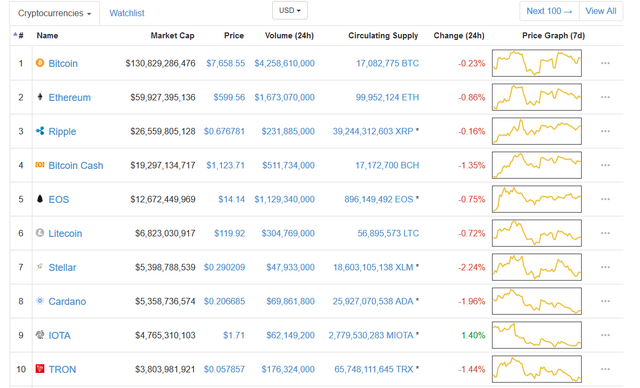Image resolution: width=640 pixels, height=388 pixels.
Task: Click the Bitcoin coin icon
Action: [40, 63]
